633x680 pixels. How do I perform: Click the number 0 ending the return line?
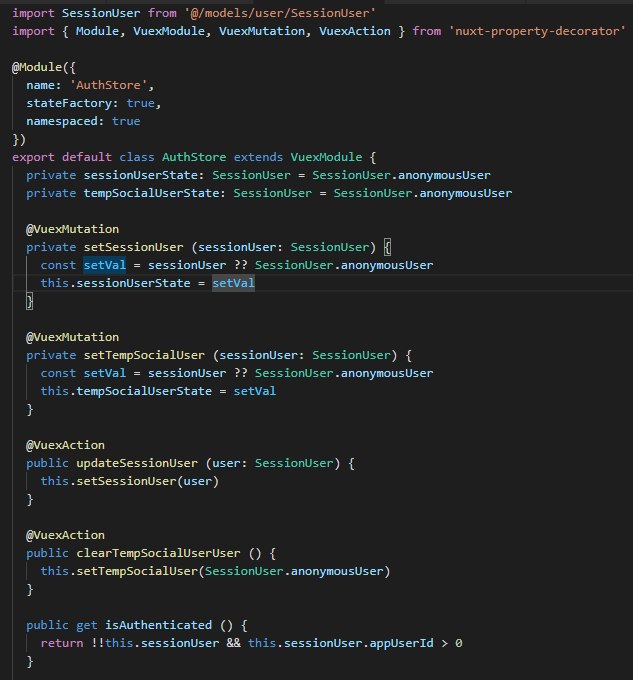[x=459, y=643]
